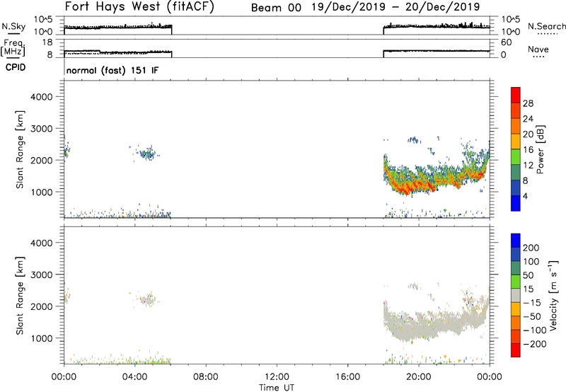Click the 'N.Sky' axis label
This screenshot has height=392, width=566.
[x=13, y=26]
